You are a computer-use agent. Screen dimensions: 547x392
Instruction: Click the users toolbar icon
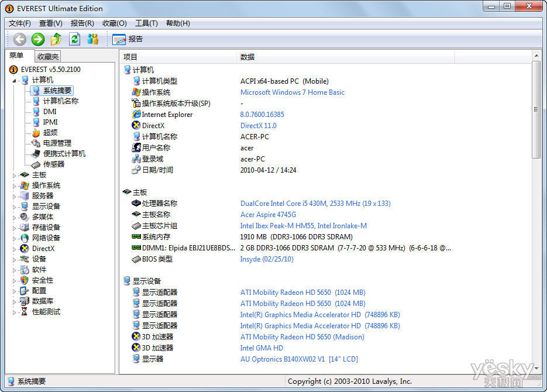coord(93,39)
